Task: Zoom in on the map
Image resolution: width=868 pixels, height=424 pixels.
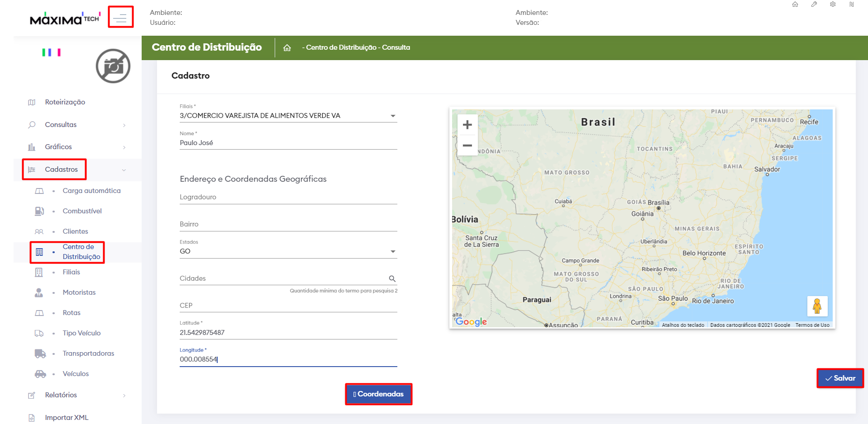Action: pyautogui.click(x=467, y=125)
